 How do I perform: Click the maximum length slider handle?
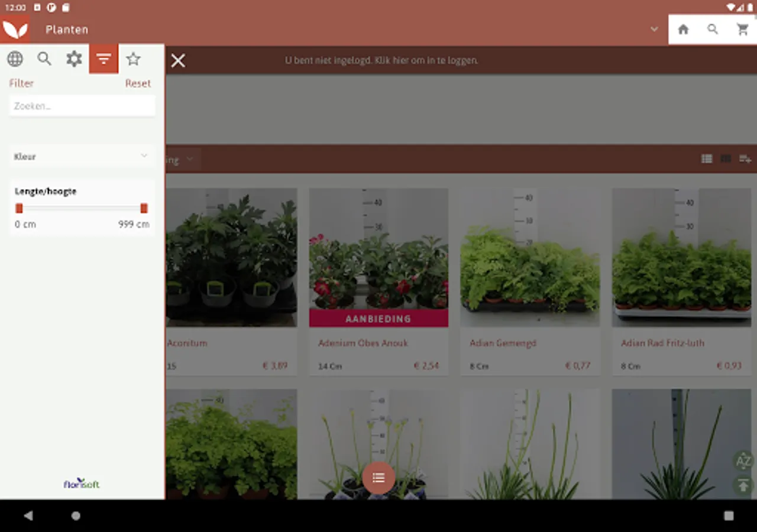pyautogui.click(x=144, y=208)
